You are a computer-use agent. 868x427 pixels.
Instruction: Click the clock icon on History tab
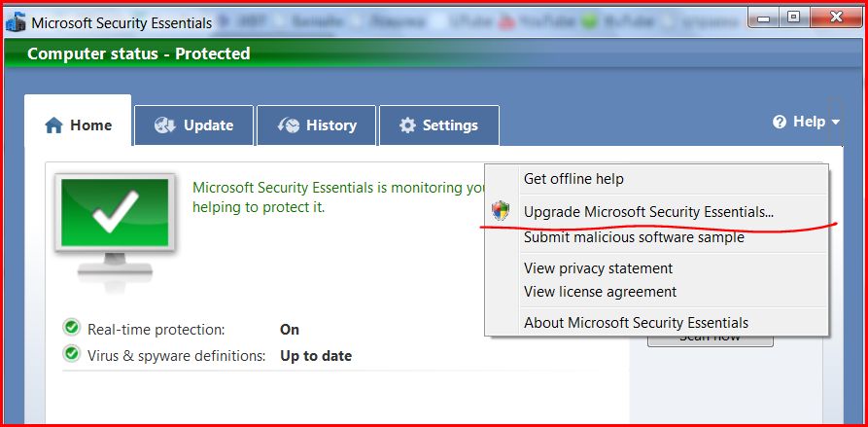(289, 125)
